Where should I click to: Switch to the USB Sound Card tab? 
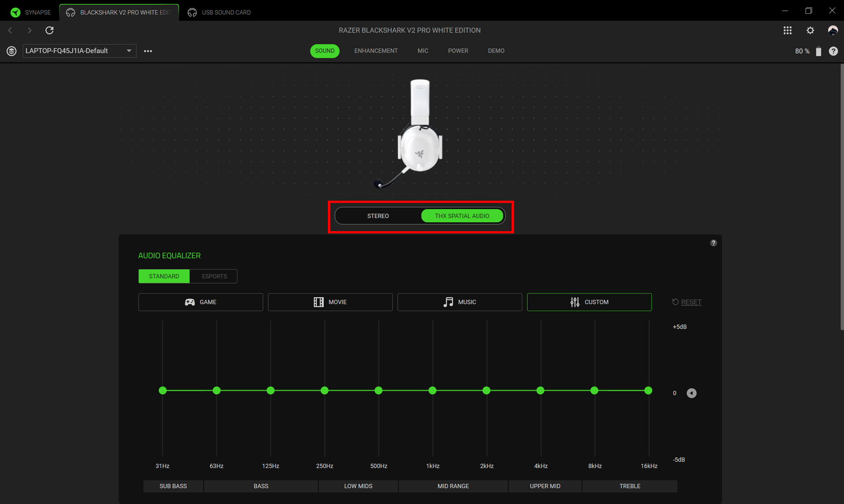click(x=219, y=12)
